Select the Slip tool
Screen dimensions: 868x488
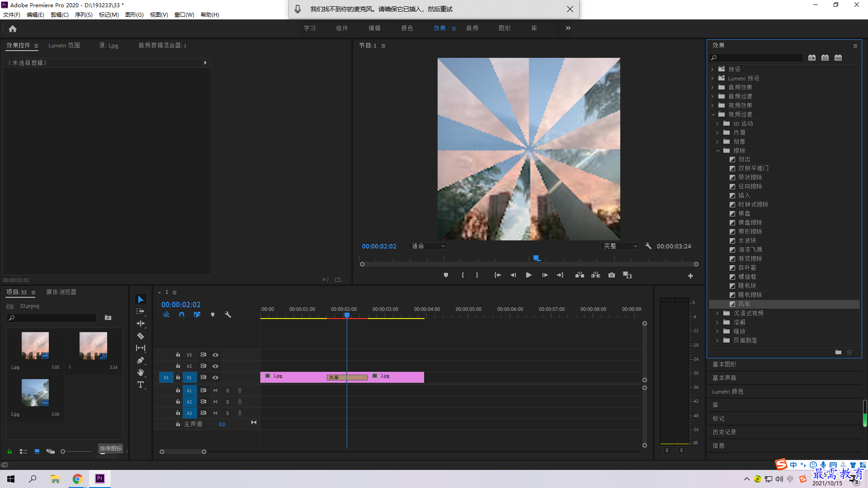(141, 348)
